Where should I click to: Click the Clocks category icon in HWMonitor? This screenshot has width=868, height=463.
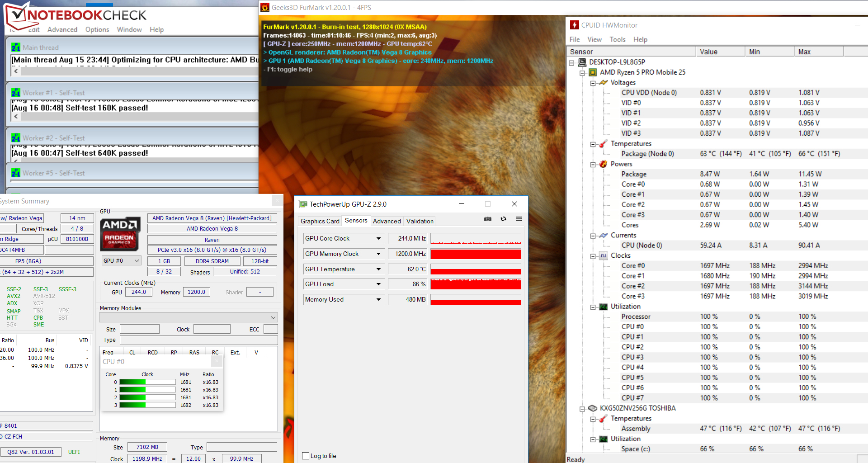pos(603,255)
